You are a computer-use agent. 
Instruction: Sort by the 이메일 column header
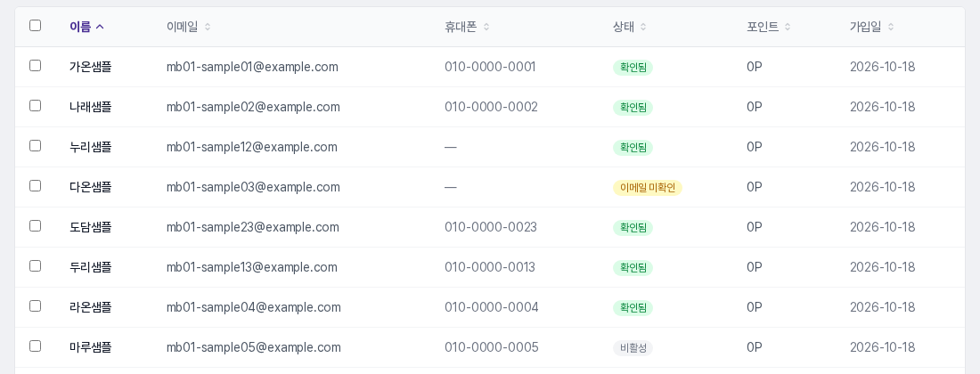189,26
